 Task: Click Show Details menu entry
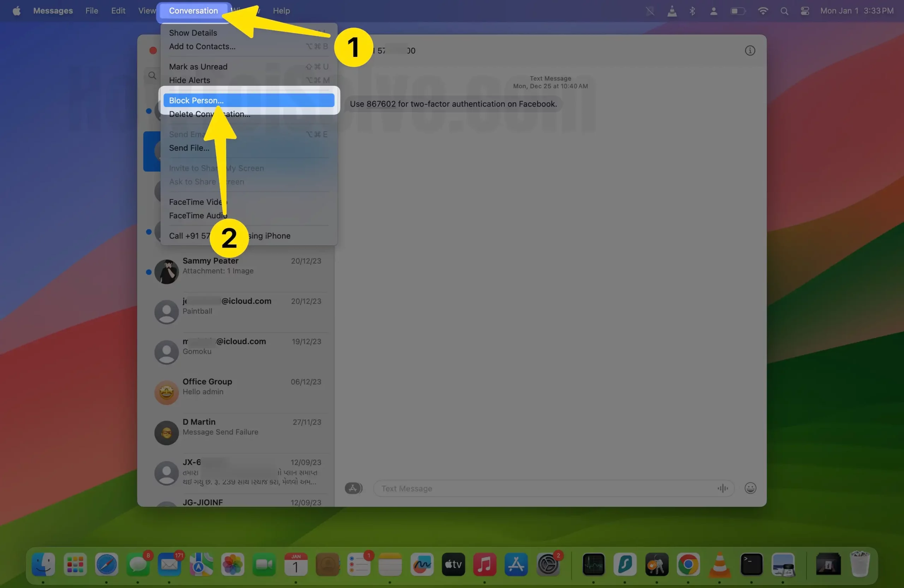(193, 32)
